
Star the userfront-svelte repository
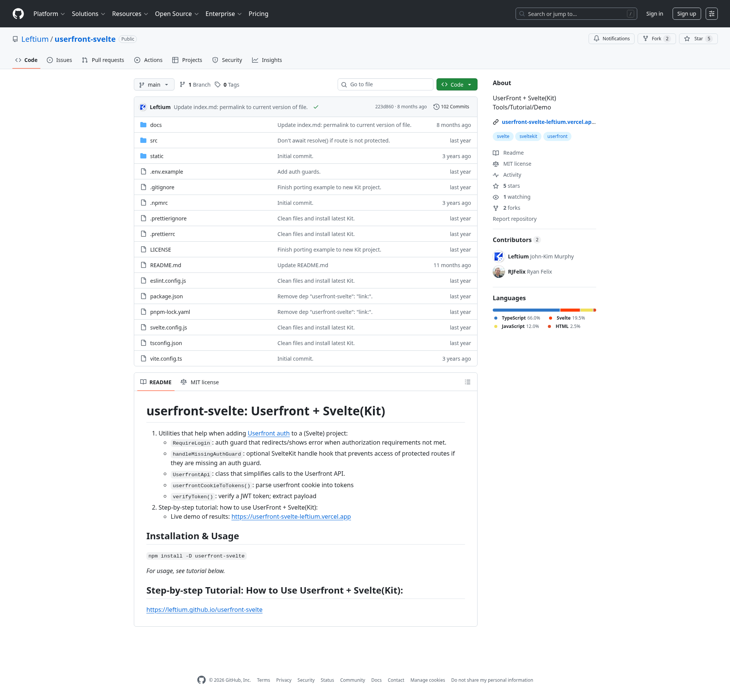click(x=698, y=39)
